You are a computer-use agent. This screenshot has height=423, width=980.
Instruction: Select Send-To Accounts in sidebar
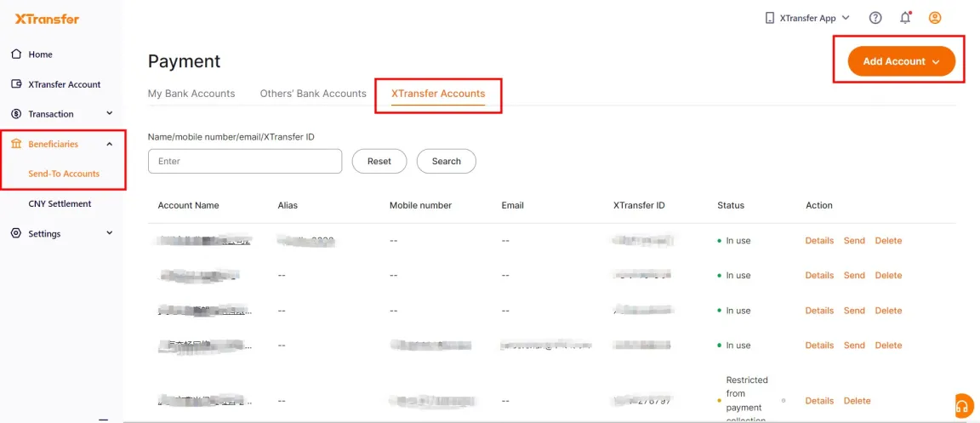(x=64, y=174)
